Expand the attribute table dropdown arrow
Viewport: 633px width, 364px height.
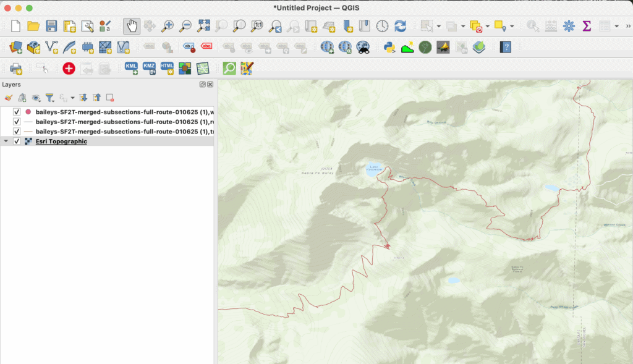(x=616, y=27)
